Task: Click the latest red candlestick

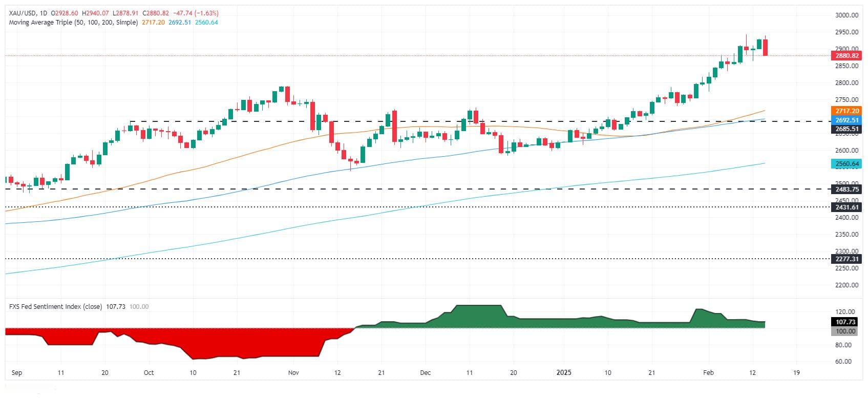Action: 765,48
